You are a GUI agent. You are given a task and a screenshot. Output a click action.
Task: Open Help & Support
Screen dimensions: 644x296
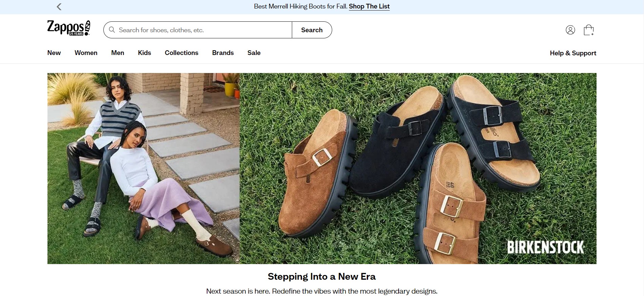pos(573,53)
